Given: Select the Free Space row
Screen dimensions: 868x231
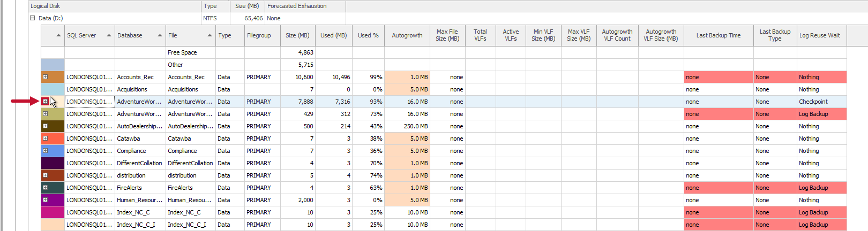Looking at the screenshot, I should click(x=182, y=52).
